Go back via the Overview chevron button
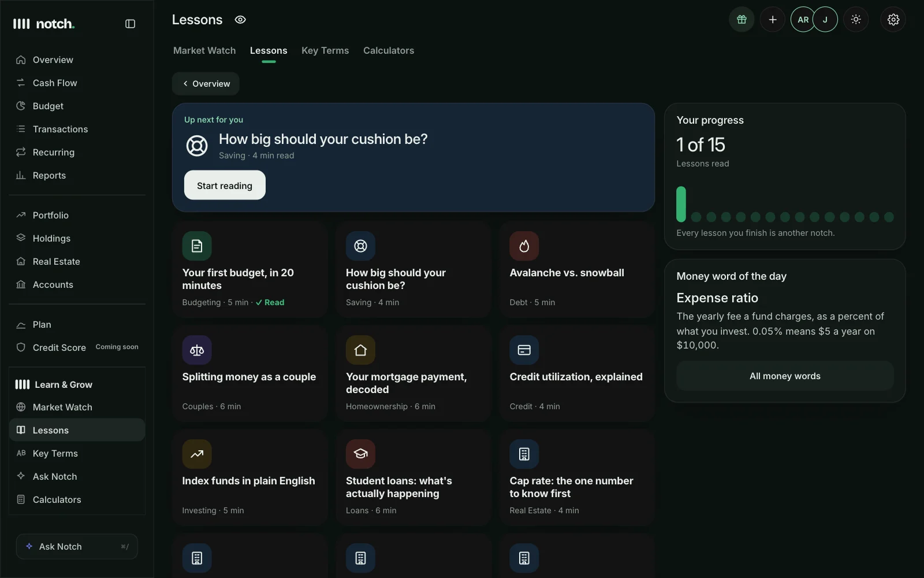This screenshot has height=578, width=924. pos(206,84)
